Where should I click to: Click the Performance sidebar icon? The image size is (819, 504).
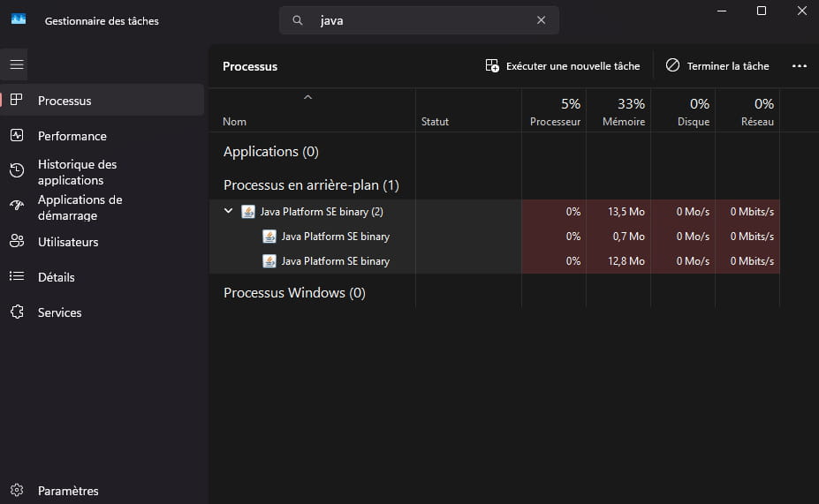point(17,136)
